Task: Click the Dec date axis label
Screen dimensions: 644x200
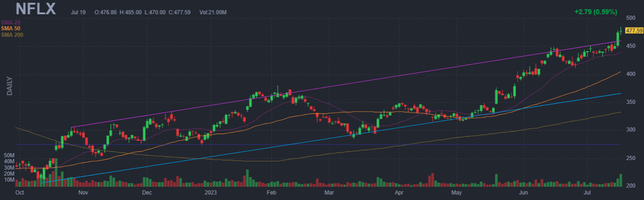Action: [147, 194]
